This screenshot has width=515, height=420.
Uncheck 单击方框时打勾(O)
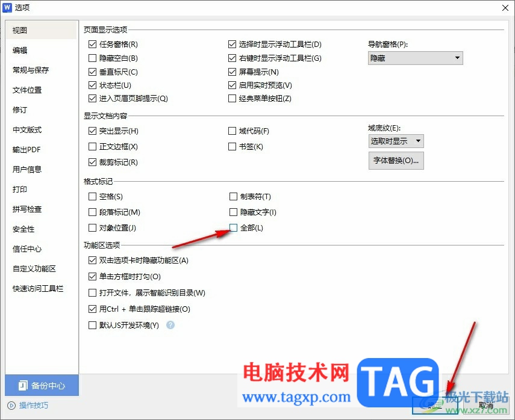(92, 277)
